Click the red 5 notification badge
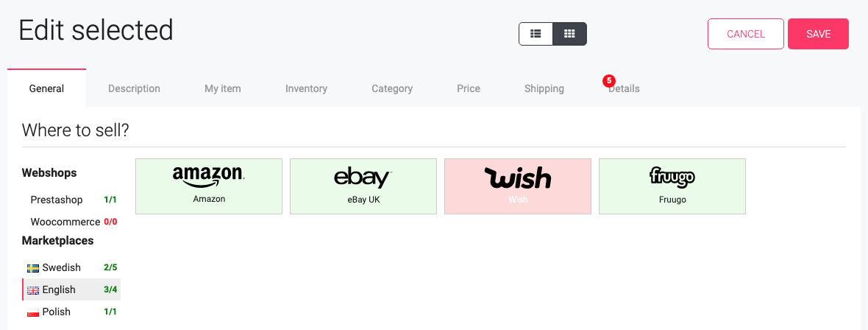 pyautogui.click(x=609, y=81)
